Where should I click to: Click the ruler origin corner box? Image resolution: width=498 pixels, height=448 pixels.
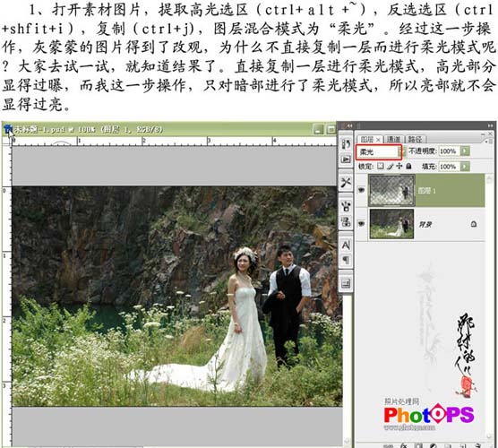[7, 141]
